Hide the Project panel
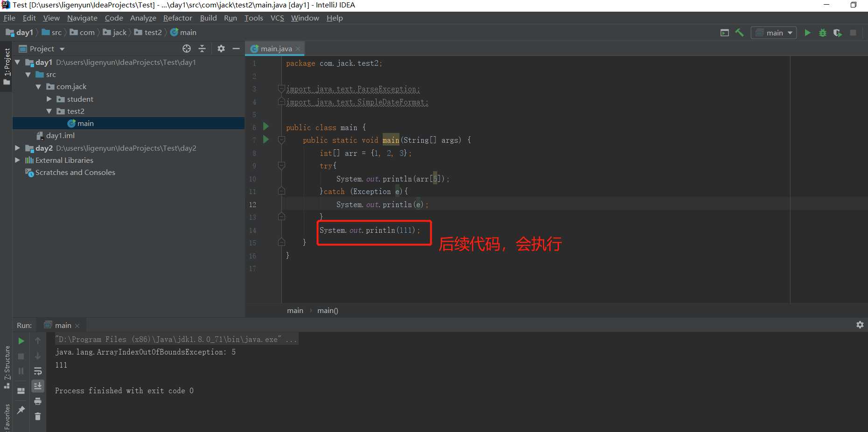The width and height of the screenshot is (868, 432). pyautogui.click(x=236, y=49)
